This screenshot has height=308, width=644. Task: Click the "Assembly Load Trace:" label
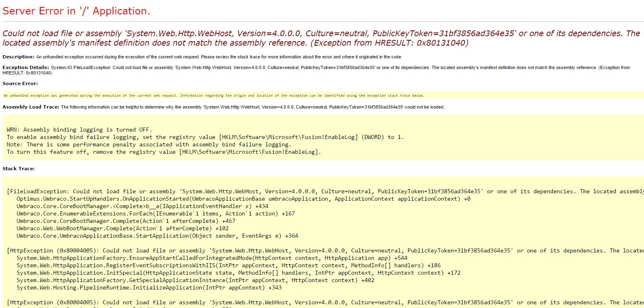[31, 107]
